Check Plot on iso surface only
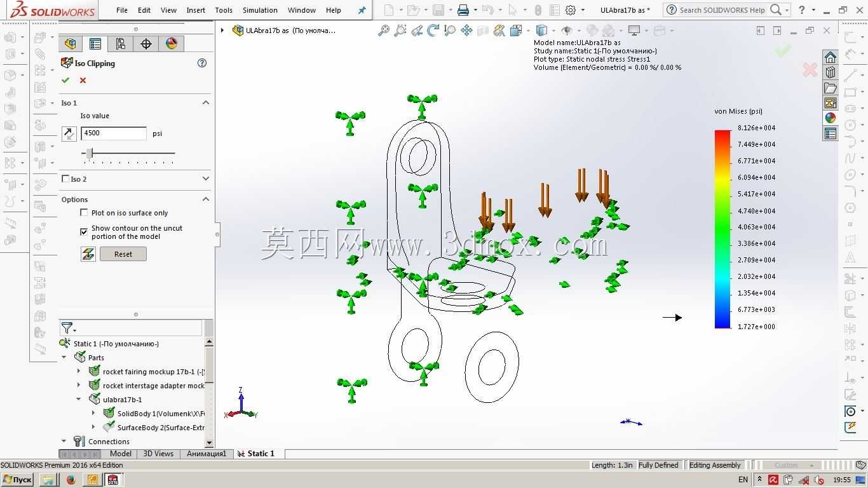 coord(84,213)
